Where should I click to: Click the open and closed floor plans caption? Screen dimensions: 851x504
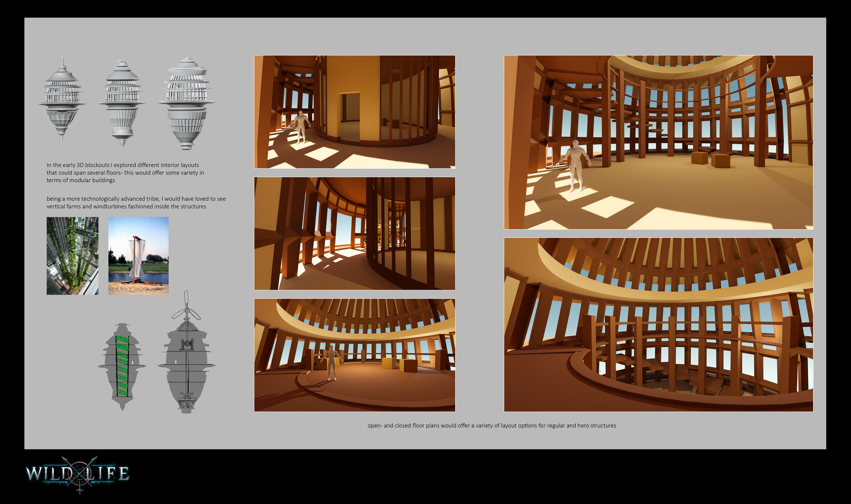[492, 426]
